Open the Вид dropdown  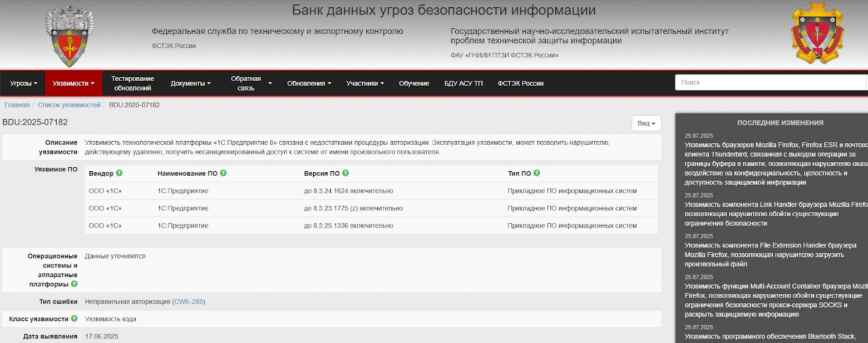(x=645, y=123)
